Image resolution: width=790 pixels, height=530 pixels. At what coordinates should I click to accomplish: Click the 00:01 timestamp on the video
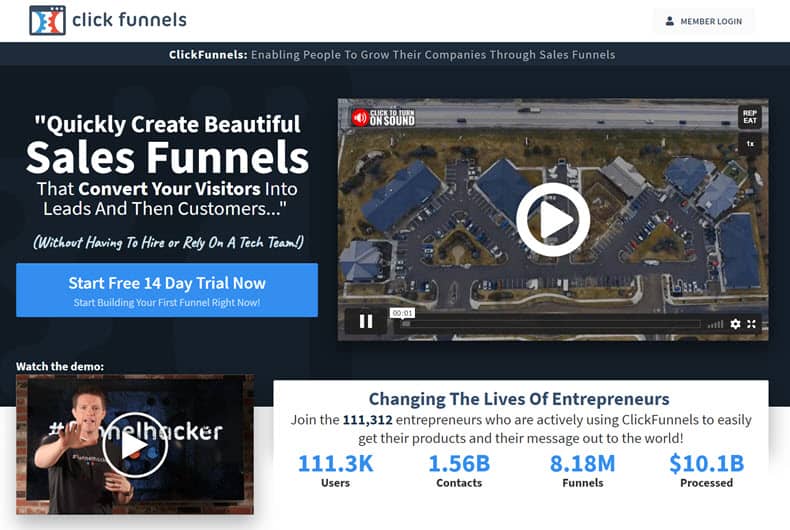click(x=402, y=313)
